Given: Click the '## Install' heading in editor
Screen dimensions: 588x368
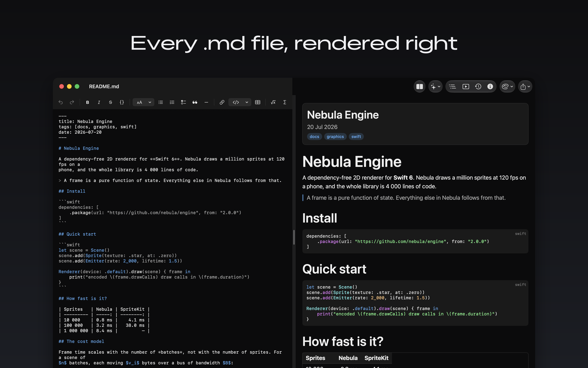Looking at the screenshot, I should (x=72, y=191).
